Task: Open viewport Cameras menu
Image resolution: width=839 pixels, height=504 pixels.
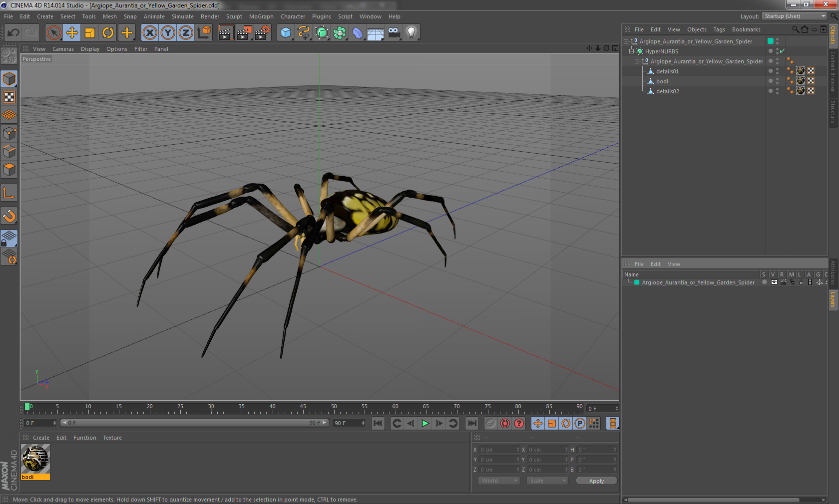Action: 63,49
